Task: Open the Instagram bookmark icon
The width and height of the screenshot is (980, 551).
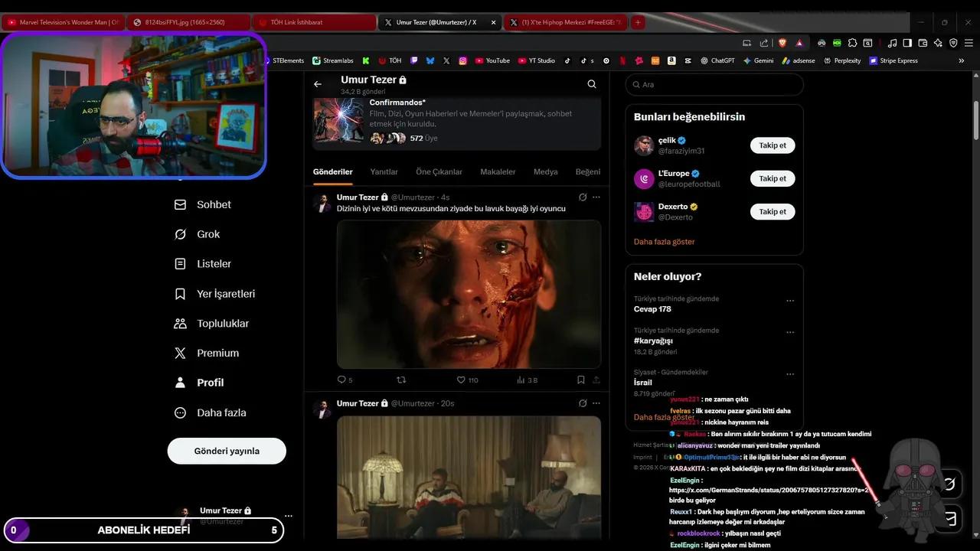Action: (x=463, y=60)
